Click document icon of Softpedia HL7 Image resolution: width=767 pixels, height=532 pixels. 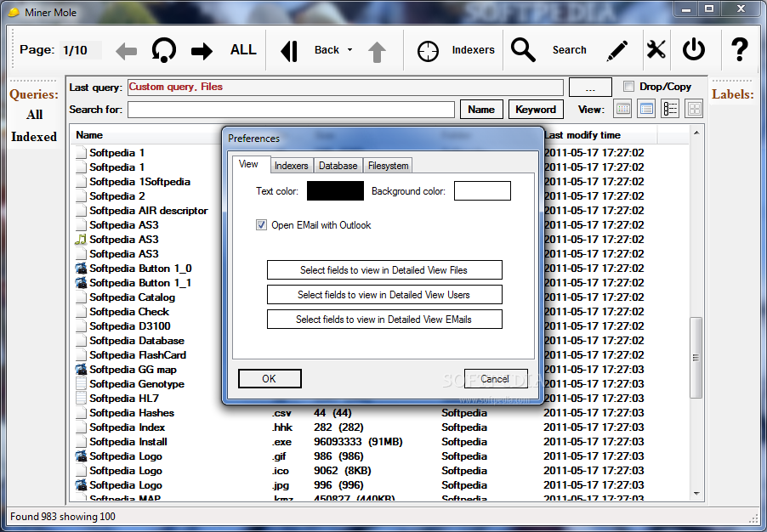pos(81,399)
